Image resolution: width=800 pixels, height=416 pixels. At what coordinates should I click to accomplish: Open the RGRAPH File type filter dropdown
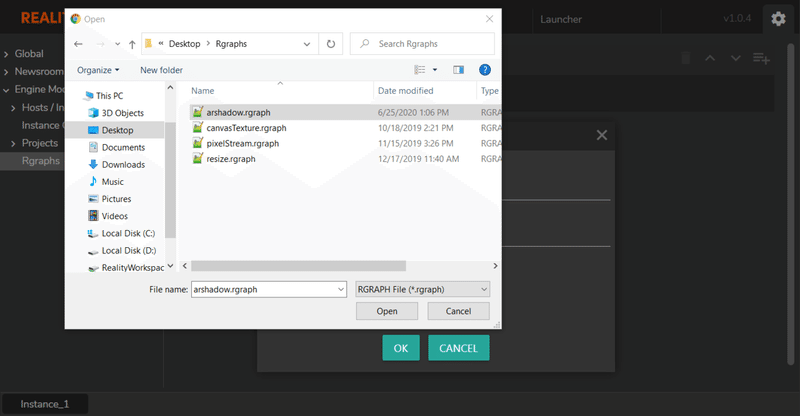[x=422, y=289]
